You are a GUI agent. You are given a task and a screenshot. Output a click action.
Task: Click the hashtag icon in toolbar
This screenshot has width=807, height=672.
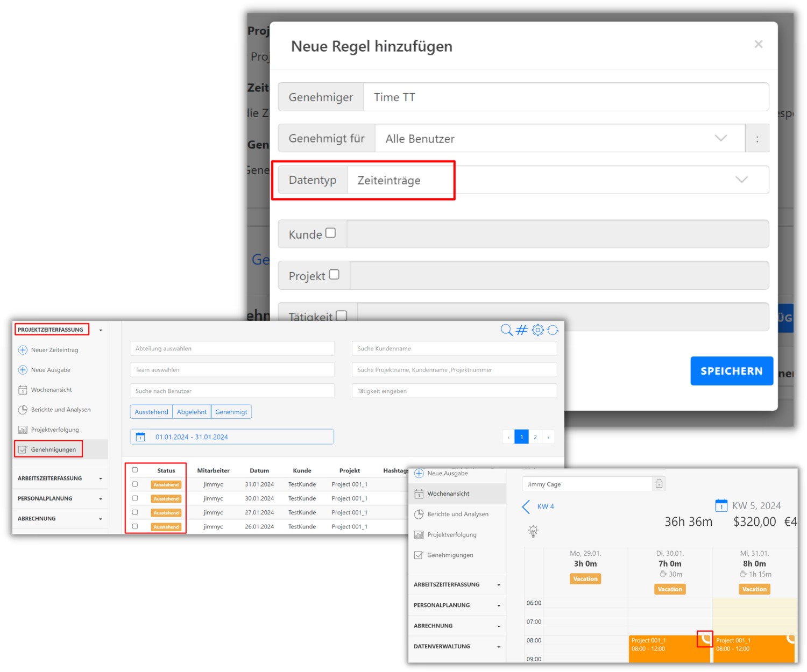(x=521, y=330)
